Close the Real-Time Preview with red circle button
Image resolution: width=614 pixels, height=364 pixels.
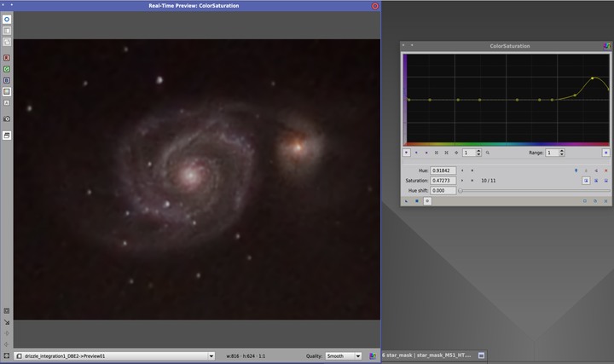pos(374,6)
